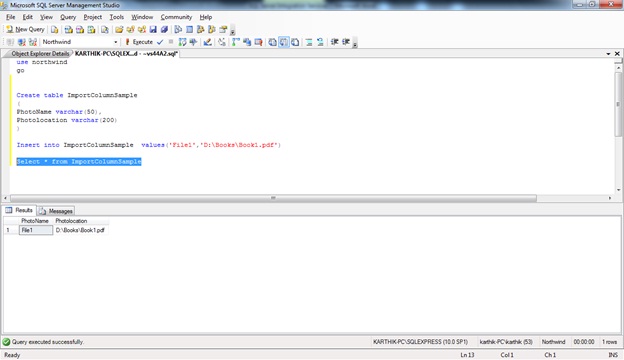
Task: Click the Insert into ImportColumnSample statement
Action: [148, 145]
